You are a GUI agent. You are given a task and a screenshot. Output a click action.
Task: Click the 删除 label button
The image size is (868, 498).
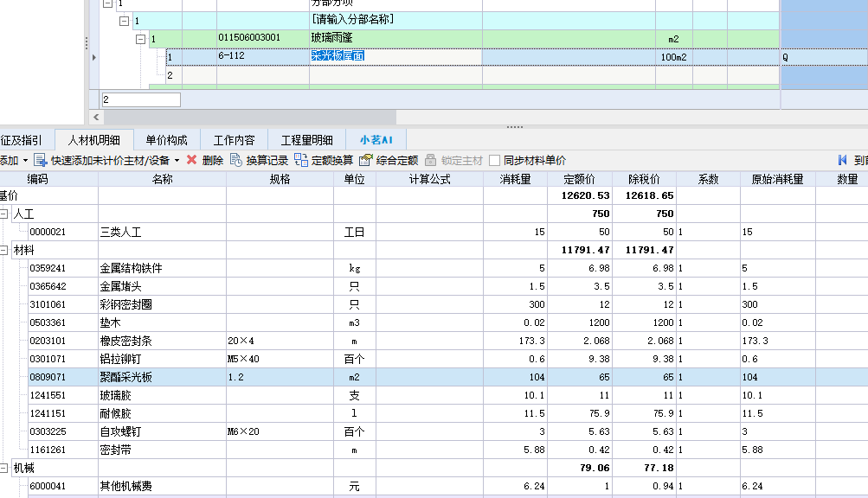coord(213,161)
